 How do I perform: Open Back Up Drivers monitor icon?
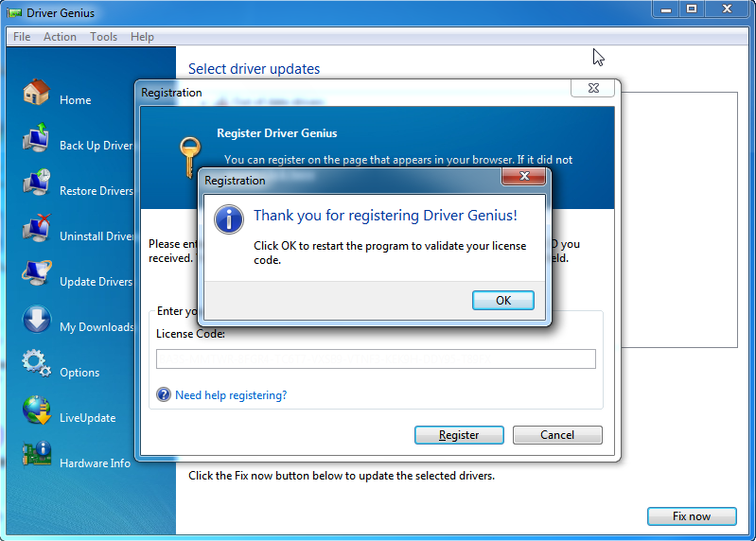36,137
